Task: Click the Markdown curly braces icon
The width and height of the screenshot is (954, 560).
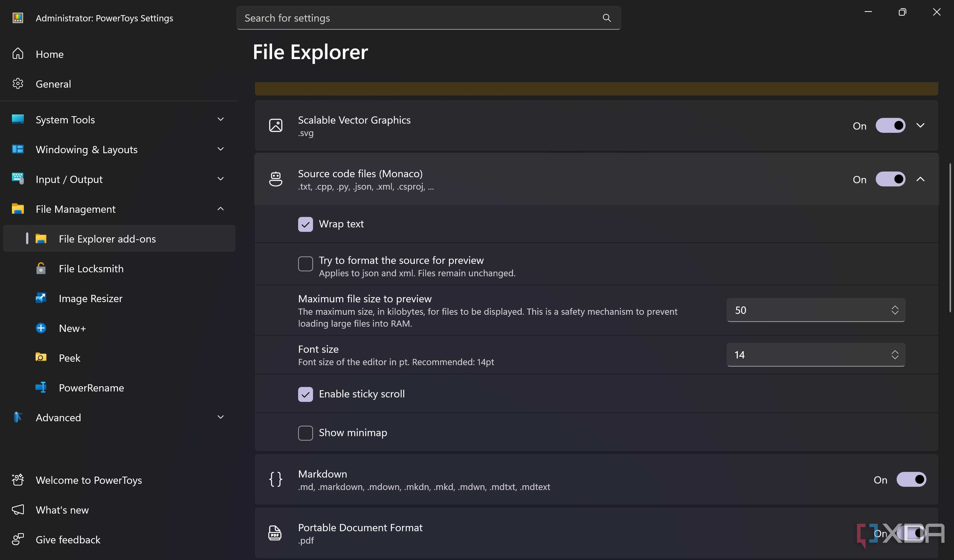Action: point(276,479)
